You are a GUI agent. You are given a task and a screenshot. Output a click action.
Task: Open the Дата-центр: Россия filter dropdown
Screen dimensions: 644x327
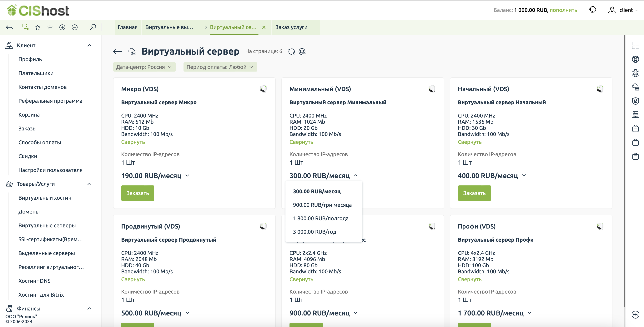pos(144,67)
